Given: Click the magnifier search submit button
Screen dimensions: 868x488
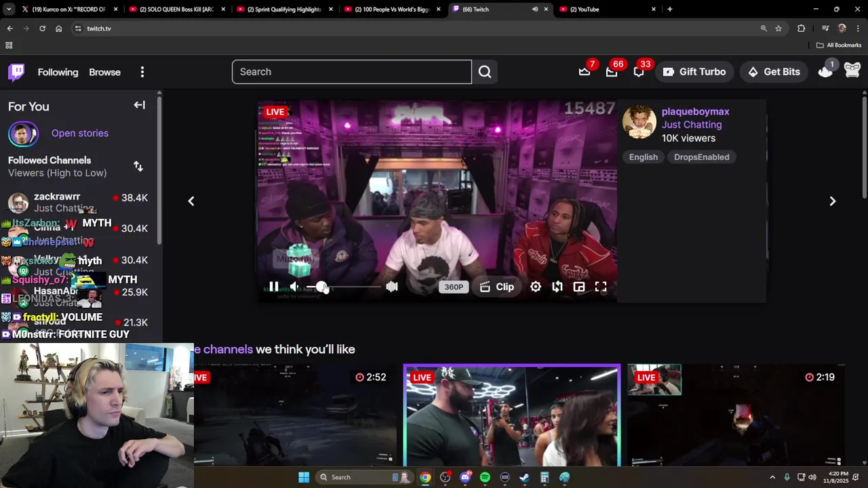Looking at the screenshot, I should (485, 72).
